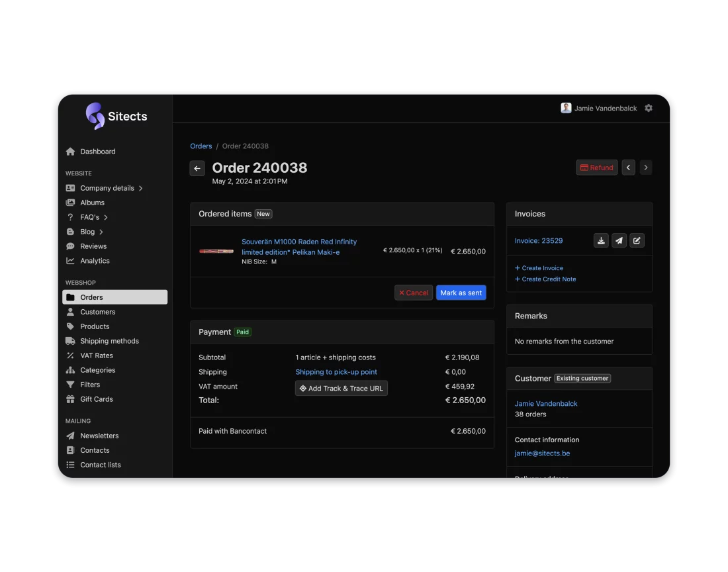Image resolution: width=728 pixels, height=572 pixels.
Task: Click the Analytics chart icon
Action: [x=70, y=261]
